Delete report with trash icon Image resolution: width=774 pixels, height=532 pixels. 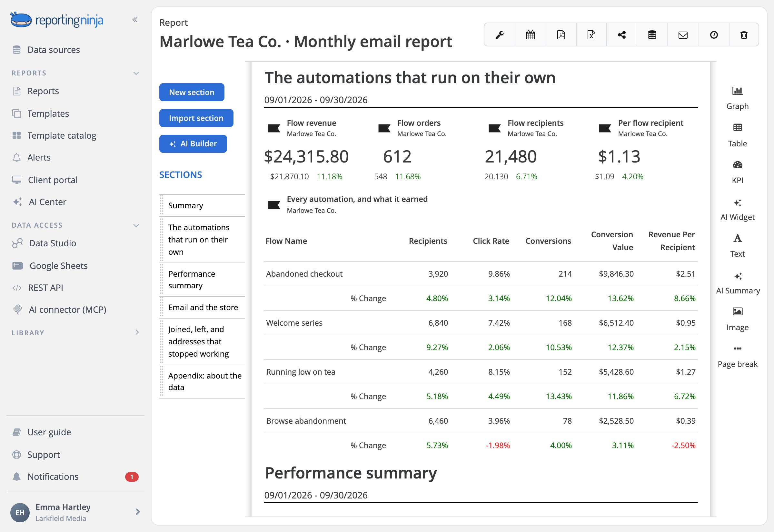point(744,35)
